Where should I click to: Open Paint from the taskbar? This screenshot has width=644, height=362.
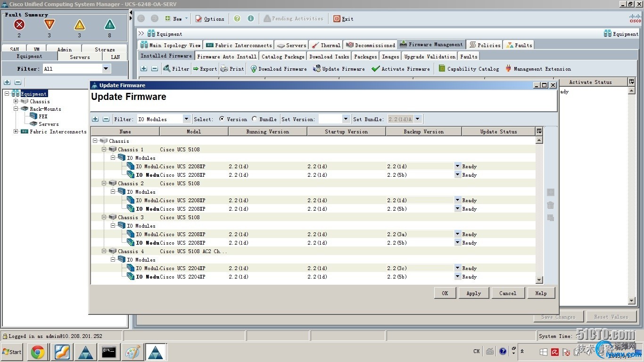(132, 352)
